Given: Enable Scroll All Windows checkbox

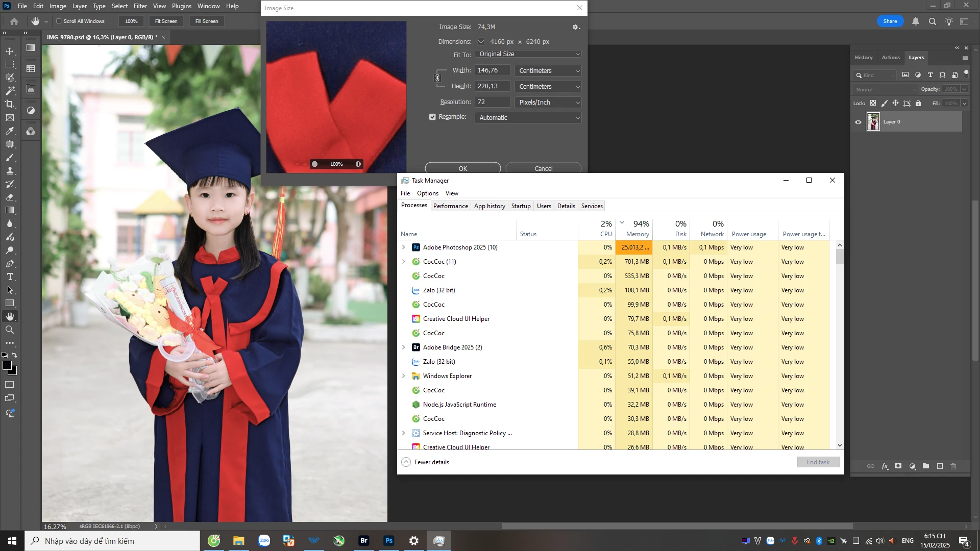Looking at the screenshot, I should click(59, 21).
